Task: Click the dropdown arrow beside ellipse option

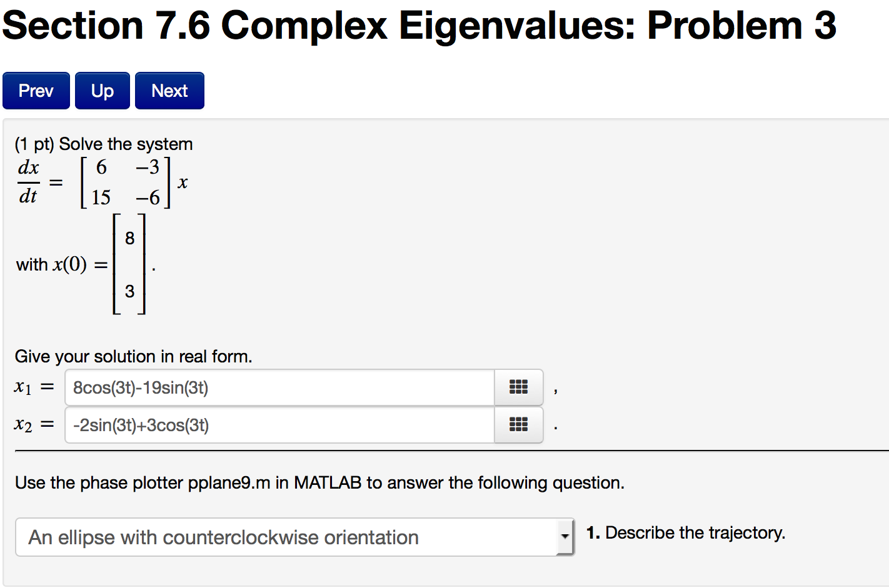Action: pyautogui.click(x=565, y=537)
